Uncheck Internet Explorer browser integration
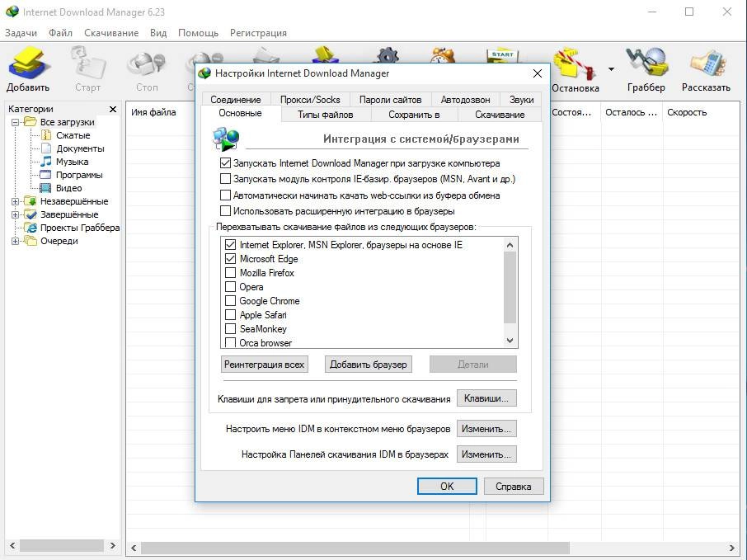The width and height of the screenshot is (747, 560). tap(231, 244)
